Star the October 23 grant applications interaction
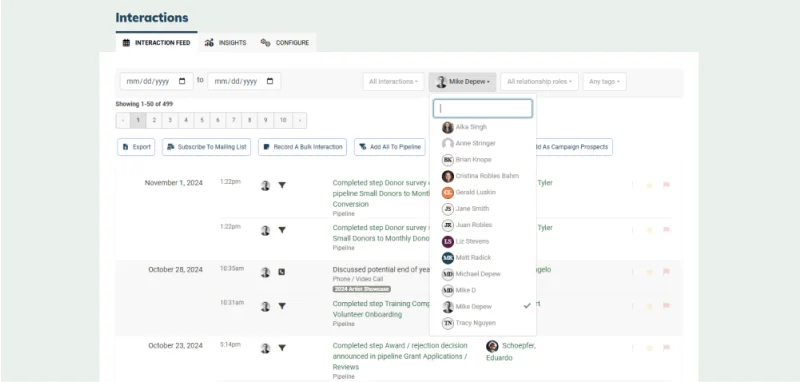 [649, 348]
